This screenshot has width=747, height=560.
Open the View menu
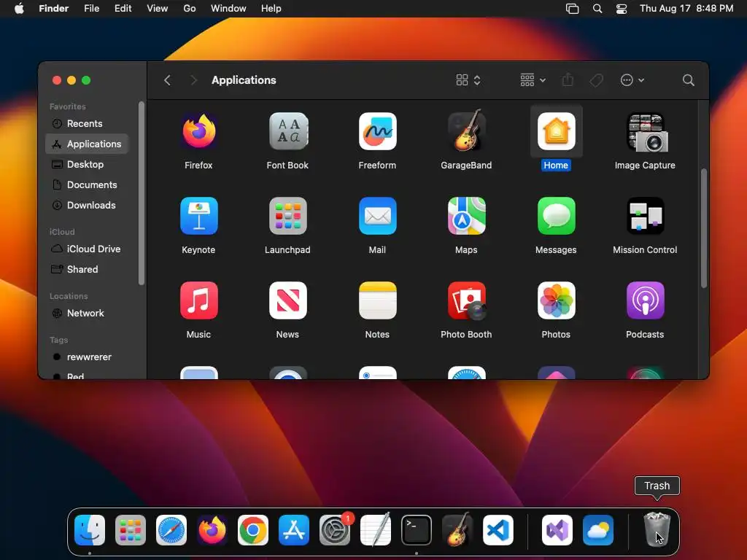pyautogui.click(x=158, y=9)
